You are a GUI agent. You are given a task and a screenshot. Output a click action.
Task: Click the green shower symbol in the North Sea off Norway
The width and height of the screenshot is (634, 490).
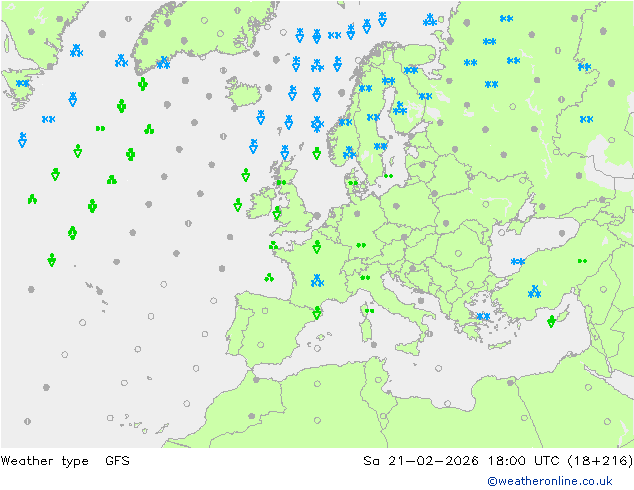[317, 153]
